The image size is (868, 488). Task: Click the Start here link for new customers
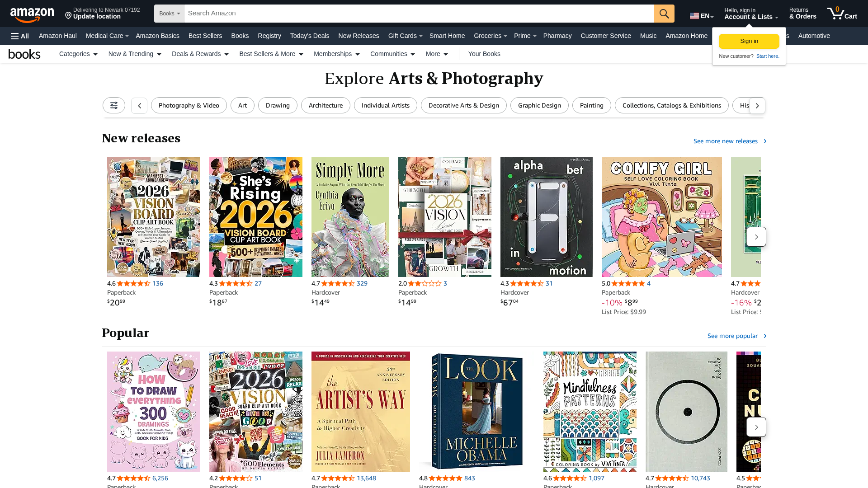click(x=767, y=56)
